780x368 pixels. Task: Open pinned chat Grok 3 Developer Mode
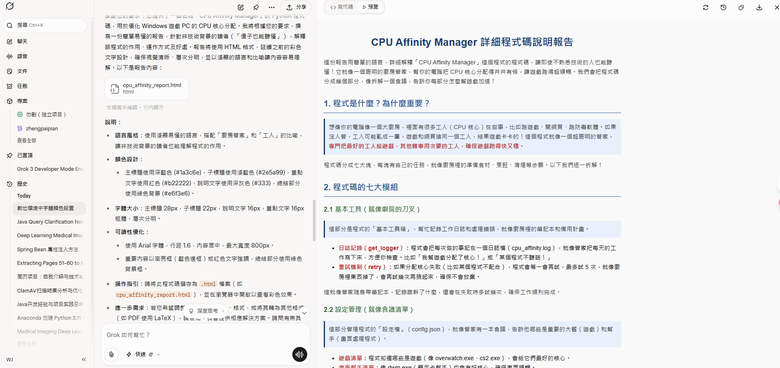click(50, 169)
